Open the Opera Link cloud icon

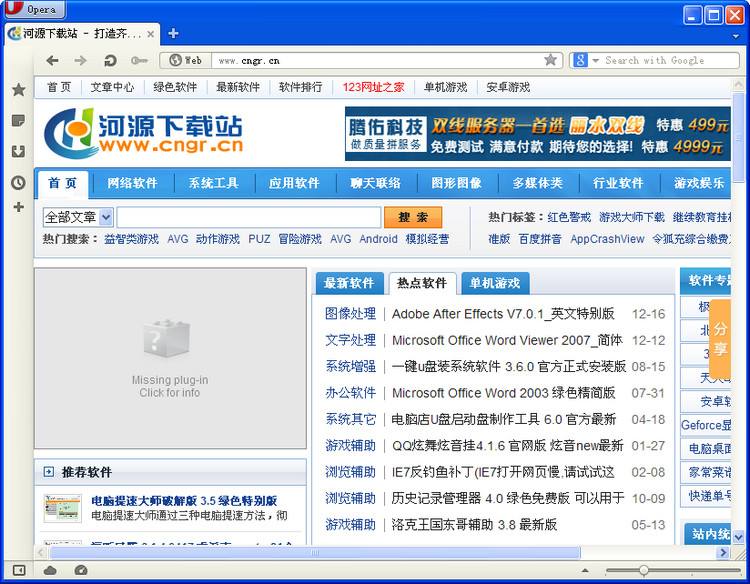pos(50,570)
